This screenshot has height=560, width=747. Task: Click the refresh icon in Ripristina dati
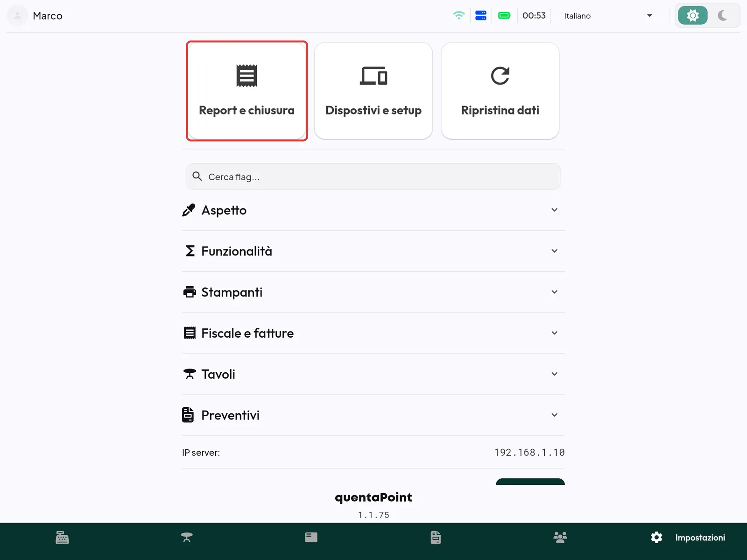(500, 76)
